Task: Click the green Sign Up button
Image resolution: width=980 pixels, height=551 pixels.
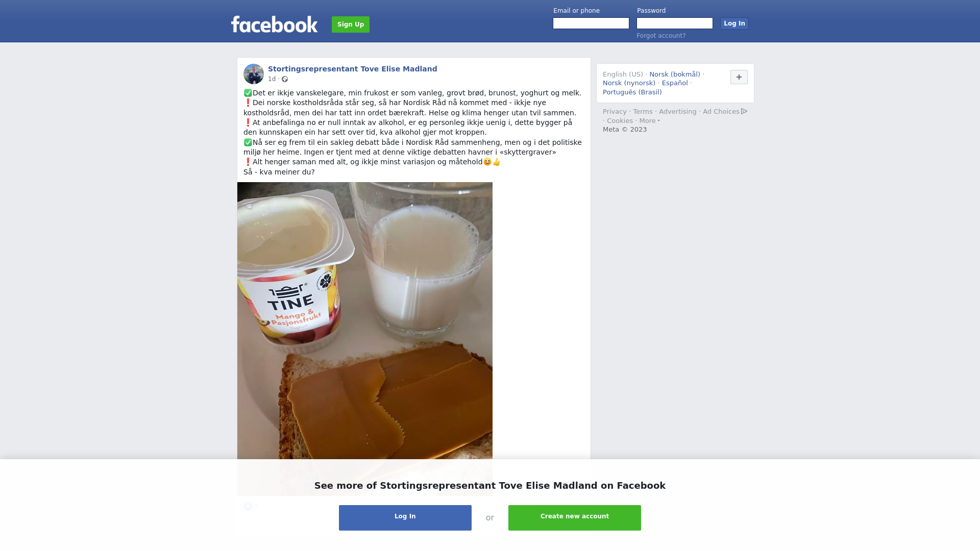Action: pos(351,24)
